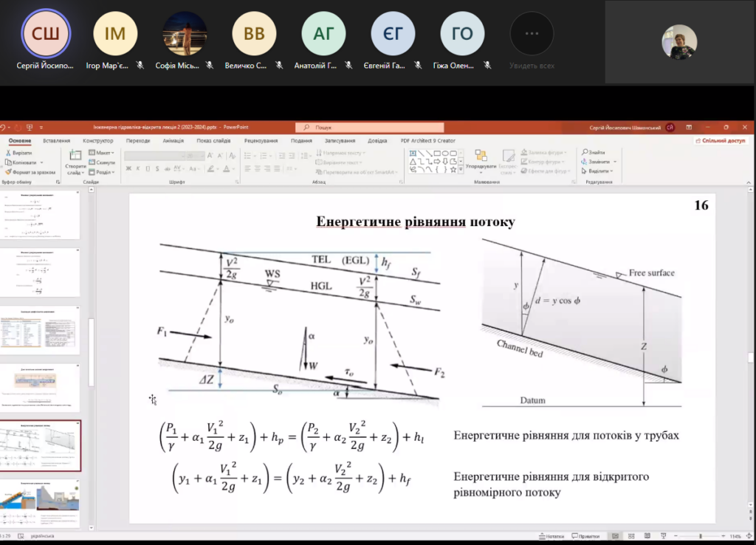The width and height of the screenshot is (756, 545).
Task: Center text in paragraph group
Action: (x=257, y=169)
